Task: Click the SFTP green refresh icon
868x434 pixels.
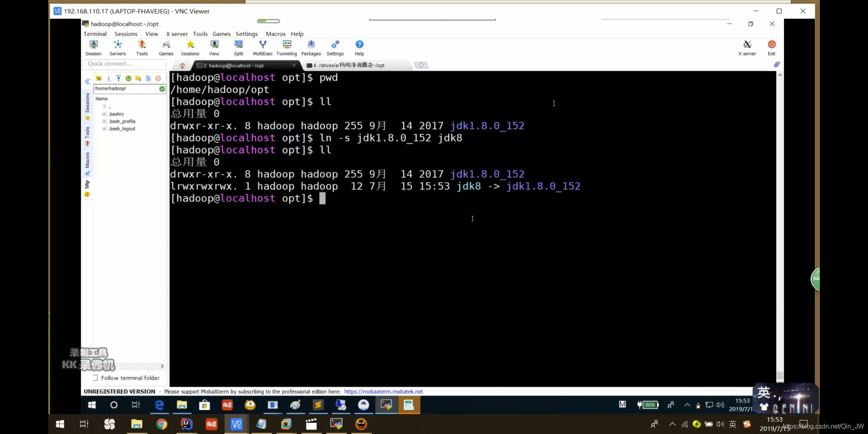Action: point(129,78)
